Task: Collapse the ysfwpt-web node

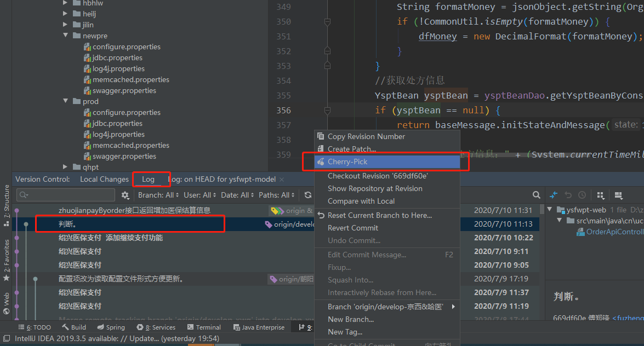Action: coord(550,210)
